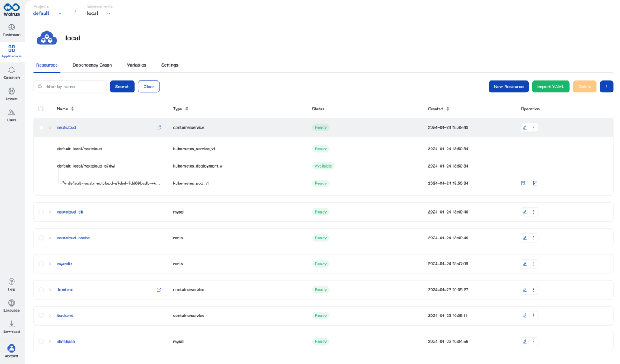Image resolution: width=620 pixels, height=364 pixels.
Task: Check the myredis row checkbox
Action: pyautogui.click(x=41, y=264)
